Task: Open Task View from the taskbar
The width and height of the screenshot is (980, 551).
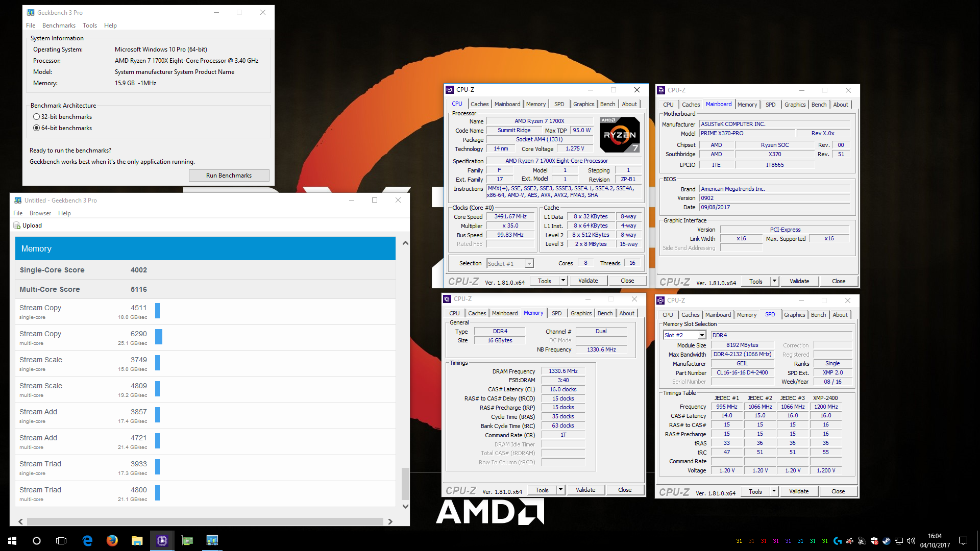Action: point(61,541)
